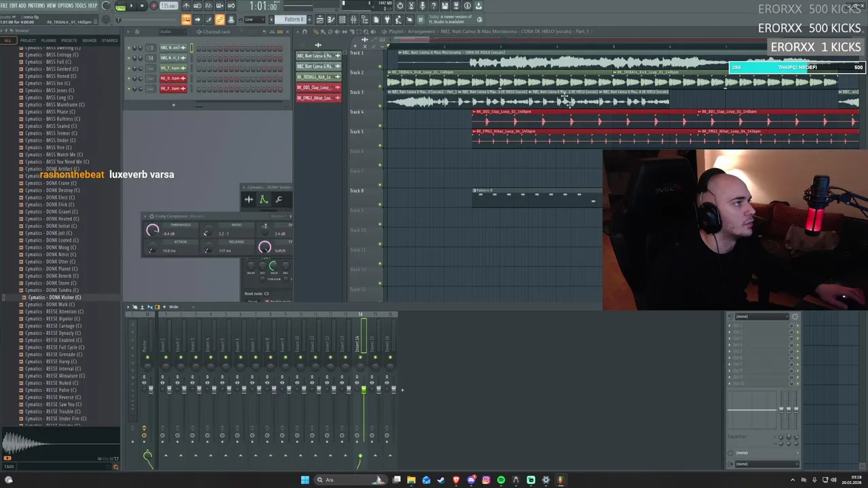Screen dimensions: 868x488
Task: Click the microphone icon in the top toolbar
Action: click(x=422, y=6)
